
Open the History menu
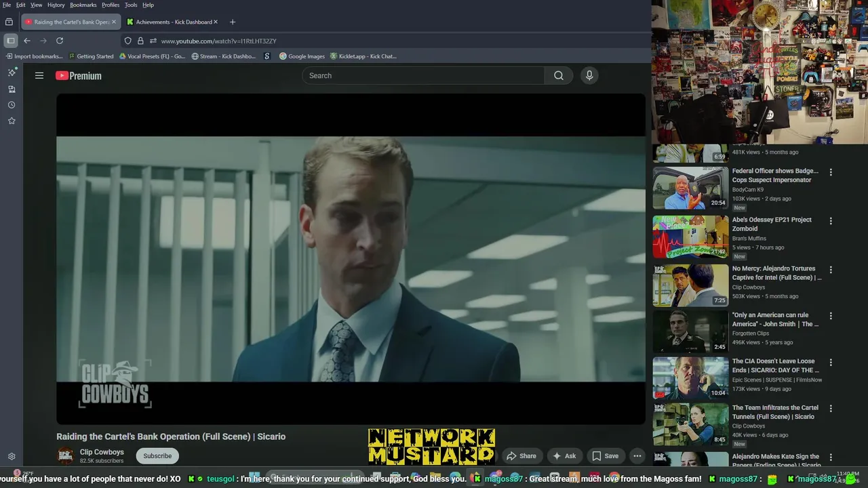[x=56, y=5]
